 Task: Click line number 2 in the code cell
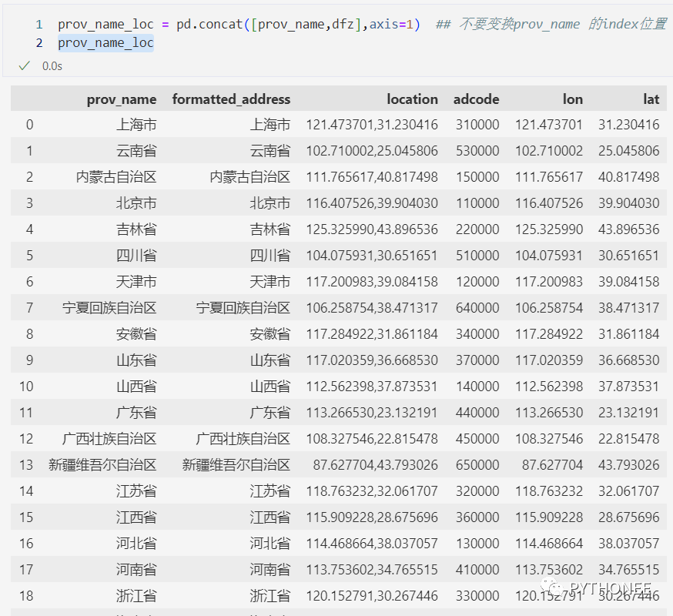39,42
